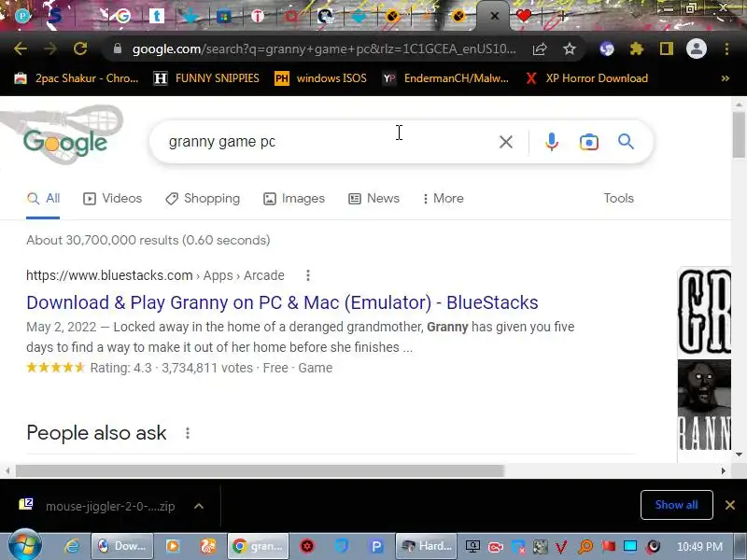747x560 pixels.
Task: Click the scroll-right arrow on the horizontal scrollbar
Action: click(723, 470)
